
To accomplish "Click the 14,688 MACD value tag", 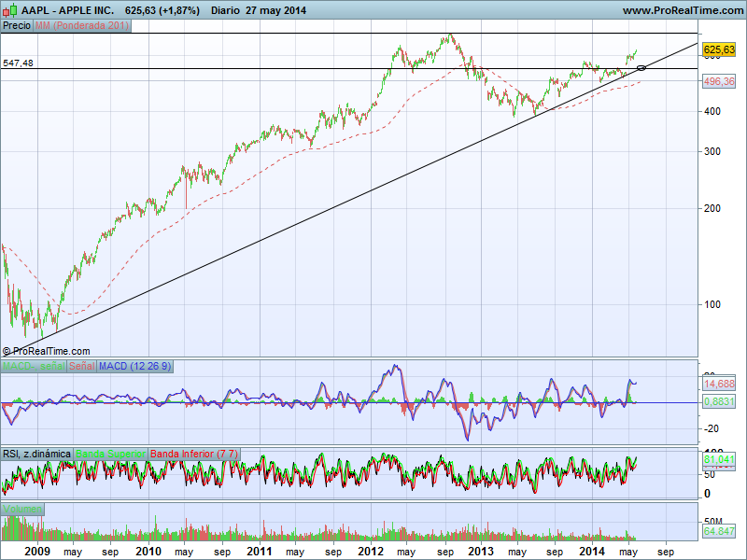I will pyautogui.click(x=719, y=384).
